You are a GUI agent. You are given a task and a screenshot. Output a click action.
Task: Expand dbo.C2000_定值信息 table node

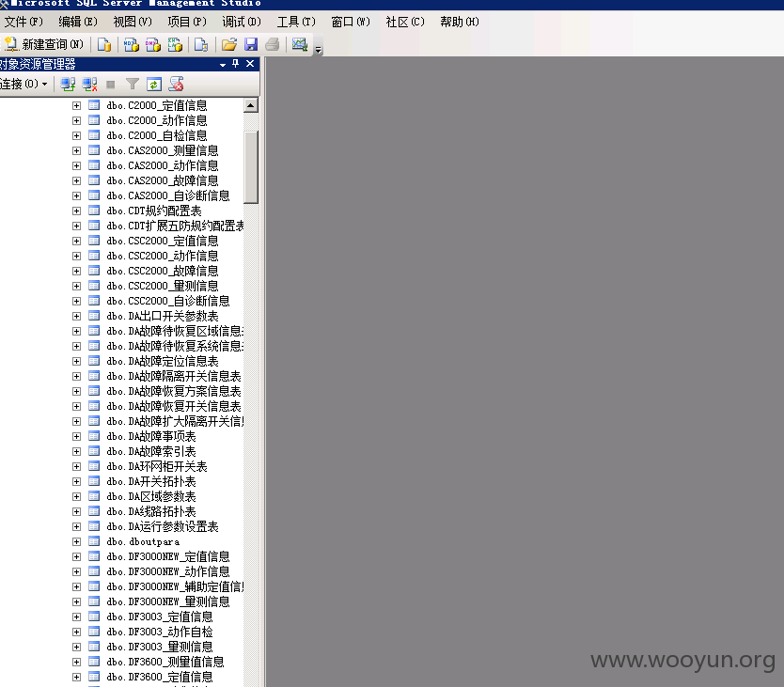[76, 105]
